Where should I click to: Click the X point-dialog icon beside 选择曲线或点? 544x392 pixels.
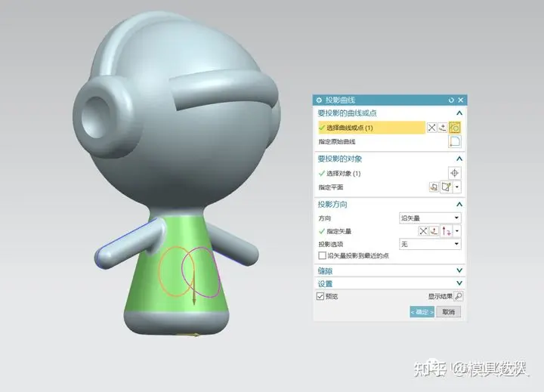[431, 128]
